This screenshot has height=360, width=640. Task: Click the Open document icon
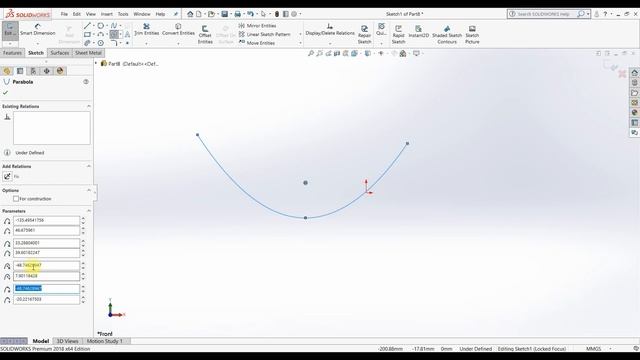click(x=211, y=14)
